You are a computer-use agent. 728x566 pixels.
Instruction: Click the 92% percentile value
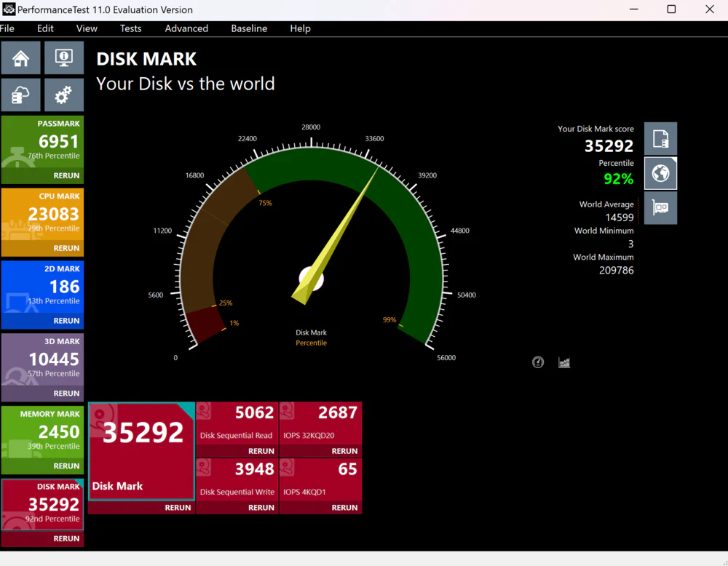click(x=618, y=179)
